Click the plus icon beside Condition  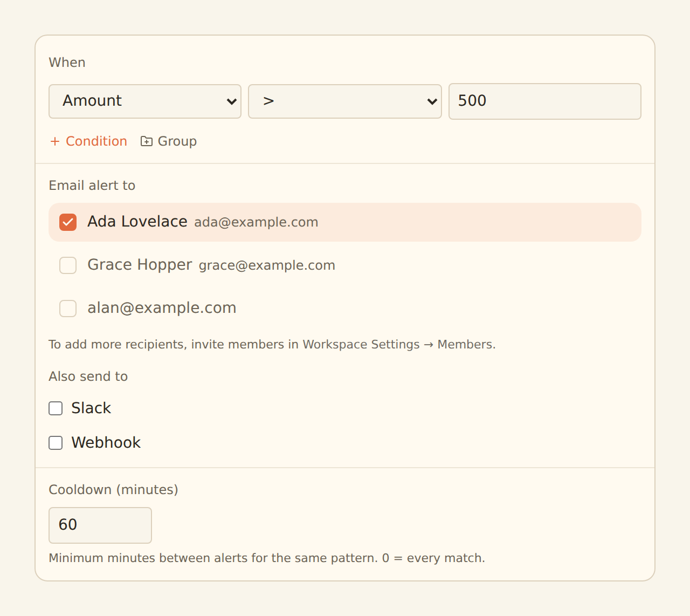click(55, 141)
